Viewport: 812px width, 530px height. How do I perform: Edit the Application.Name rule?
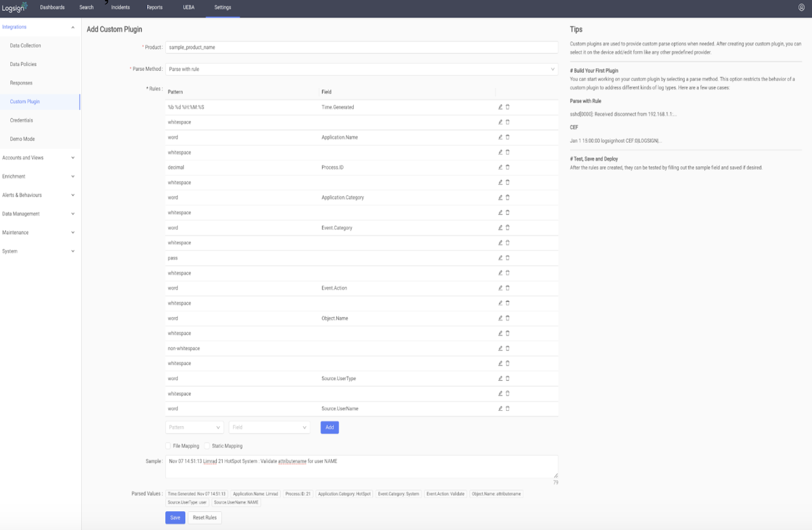500,137
